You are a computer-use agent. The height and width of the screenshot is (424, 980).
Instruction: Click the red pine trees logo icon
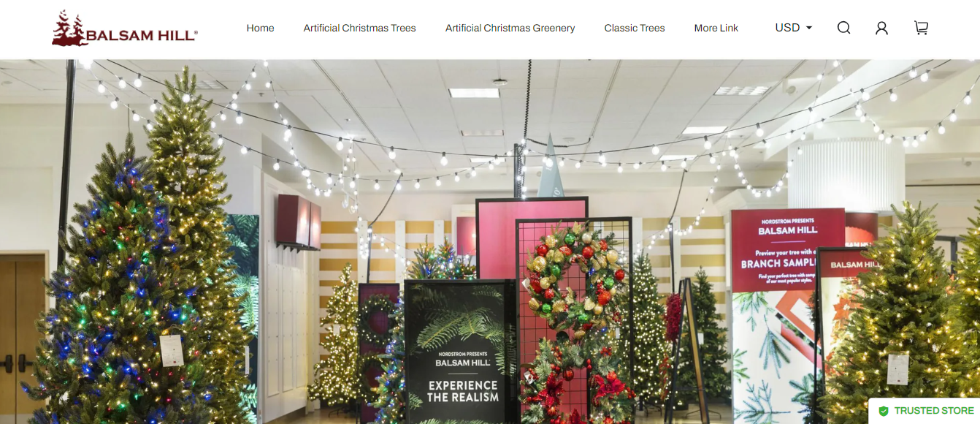pos(69,28)
